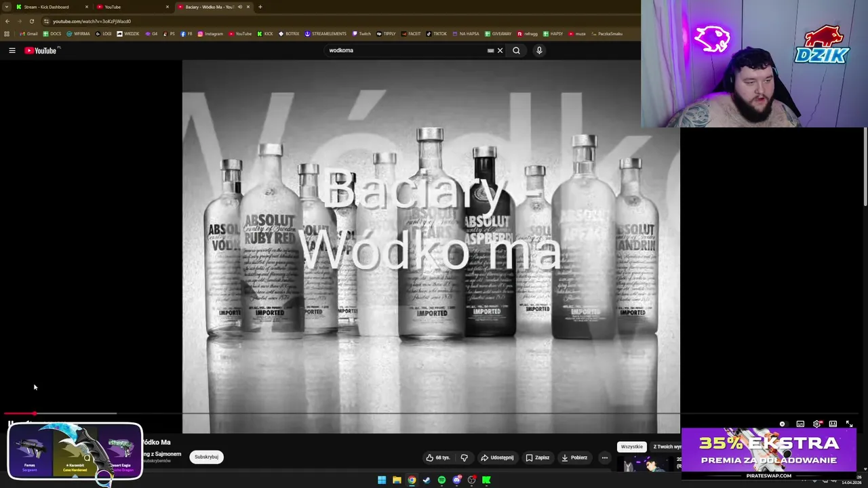Open the tab search dropdown arrow
Screen dimensions: 868x488
pyautogui.click(x=6, y=7)
